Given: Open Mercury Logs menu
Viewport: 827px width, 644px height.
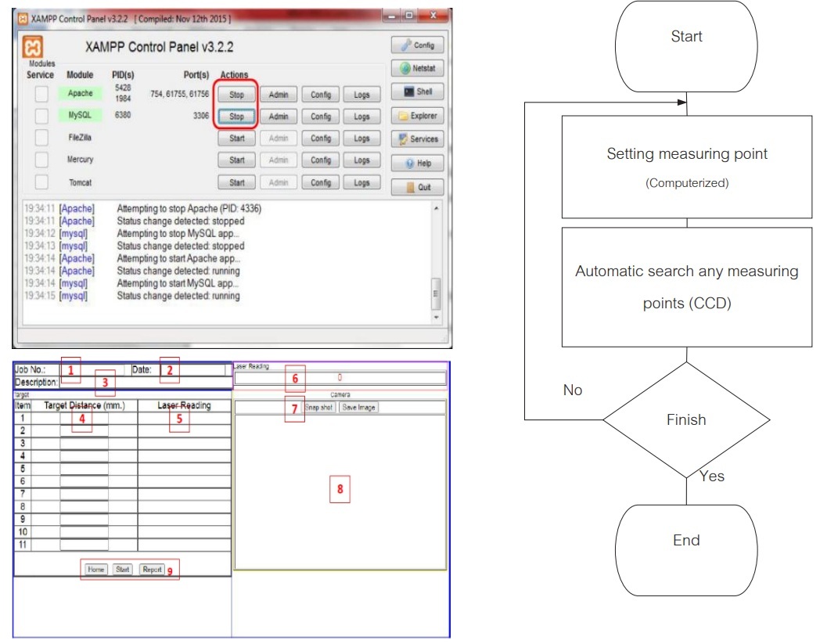Looking at the screenshot, I should [x=361, y=160].
